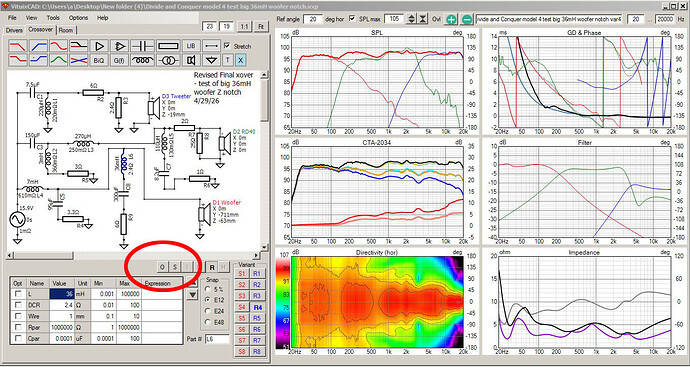Screen dimensions: 690x367
Task: Check Opt box for DCR row
Action: [x=18, y=305]
